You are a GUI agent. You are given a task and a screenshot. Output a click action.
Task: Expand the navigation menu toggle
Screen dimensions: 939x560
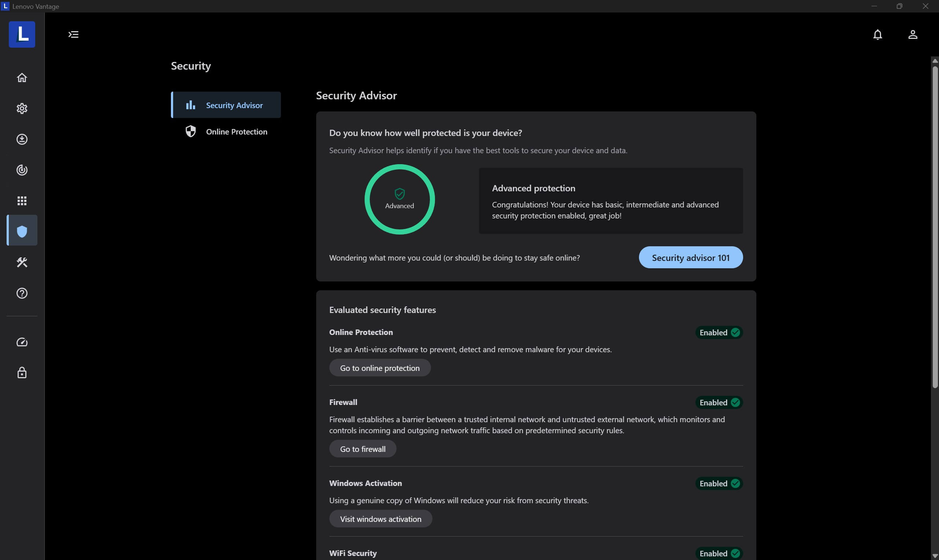tap(73, 35)
